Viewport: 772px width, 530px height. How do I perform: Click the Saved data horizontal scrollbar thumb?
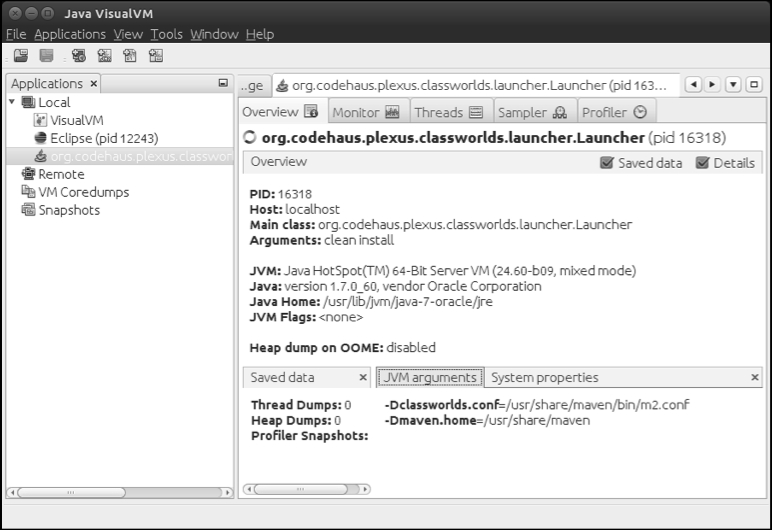pos(300,489)
